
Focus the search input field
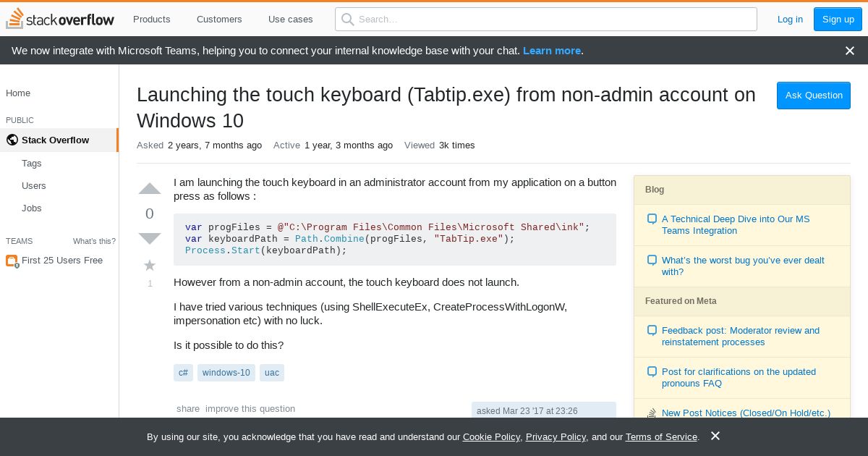click(546, 20)
